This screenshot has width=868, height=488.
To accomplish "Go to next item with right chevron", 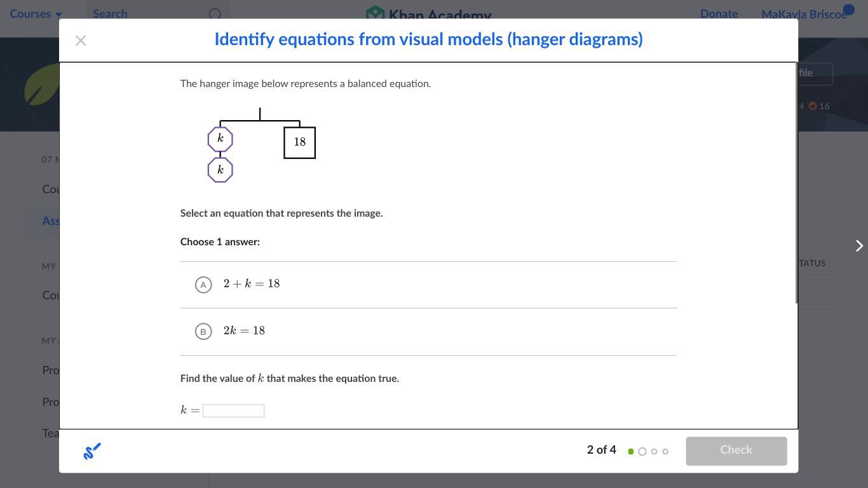I will (x=859, y=246).
